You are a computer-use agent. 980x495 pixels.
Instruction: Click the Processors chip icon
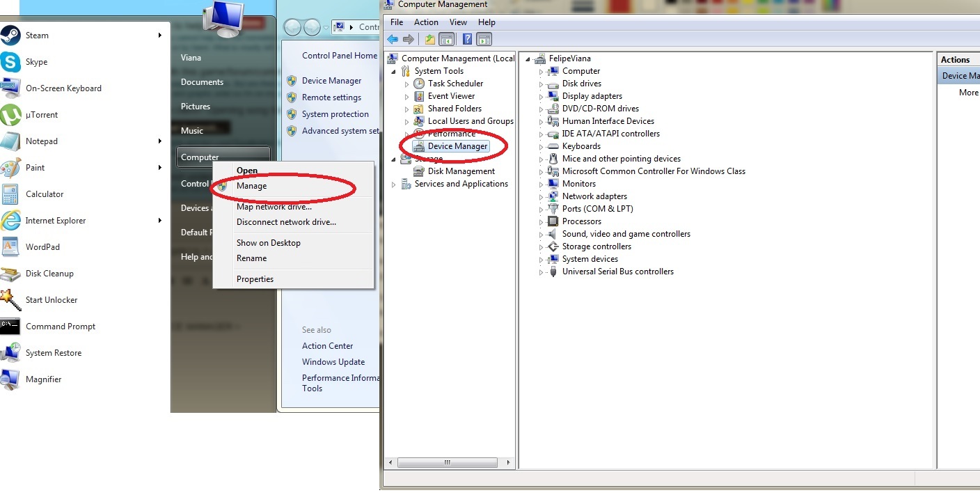(x=553, y=221)
